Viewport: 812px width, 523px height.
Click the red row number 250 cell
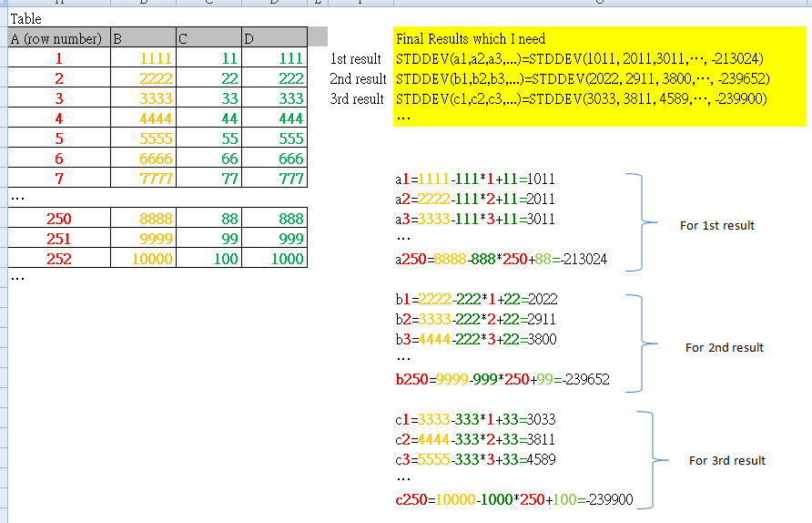[x=58, y=219]
